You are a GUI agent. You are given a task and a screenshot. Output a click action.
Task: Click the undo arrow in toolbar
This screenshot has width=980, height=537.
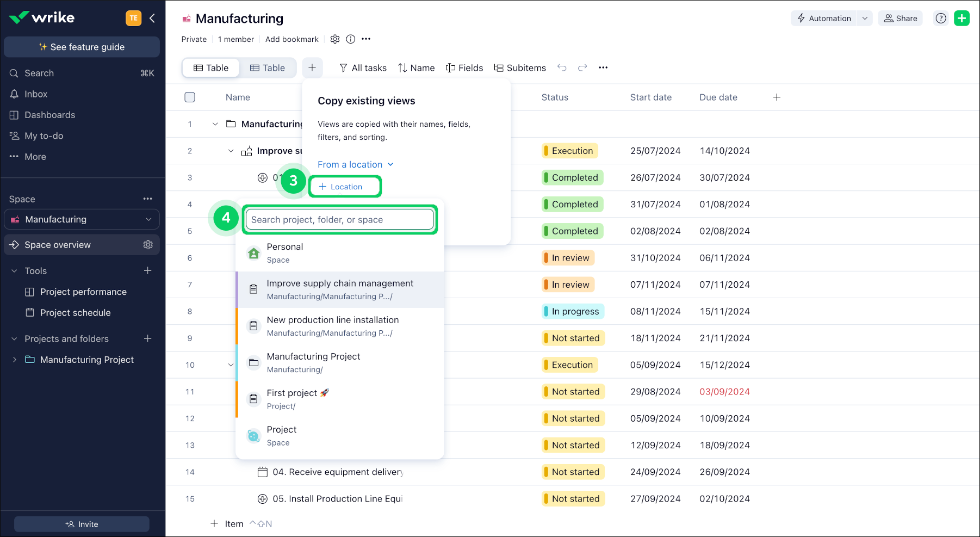(x=562, y=68)
